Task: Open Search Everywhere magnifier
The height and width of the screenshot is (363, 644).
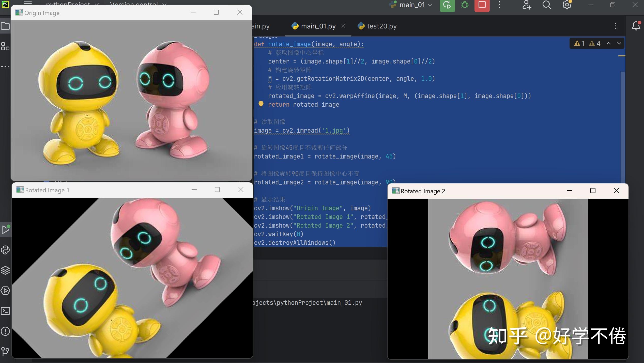Action: [x=547, y=5]
